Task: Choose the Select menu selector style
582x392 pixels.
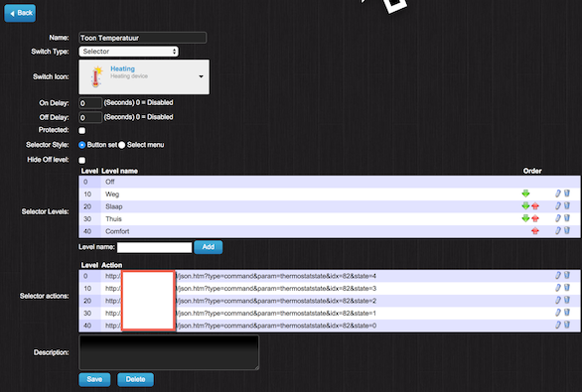Action: click(122, 145)
